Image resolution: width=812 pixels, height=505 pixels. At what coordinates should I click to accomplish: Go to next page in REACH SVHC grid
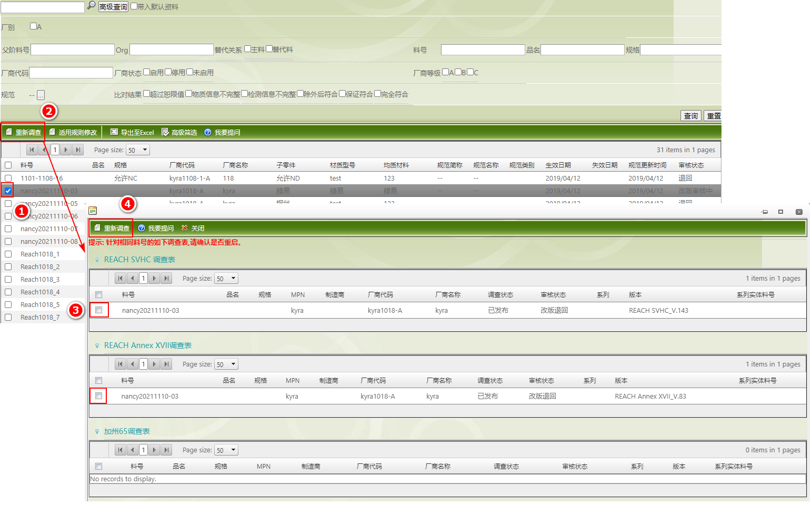pos(154,279)
